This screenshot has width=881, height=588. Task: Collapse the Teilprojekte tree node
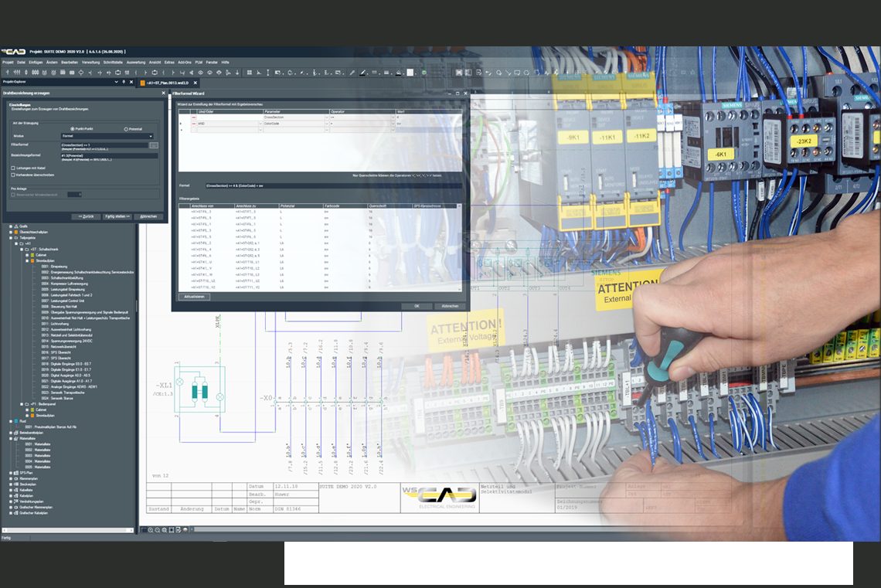pyautogui.click(x=11, y=238)
